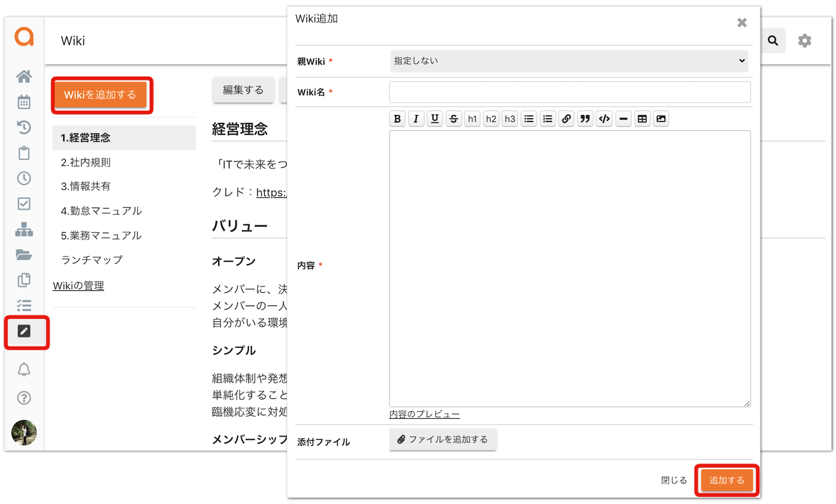The image size is (836, 504).
Task: Insert an image
Action: 661,119
